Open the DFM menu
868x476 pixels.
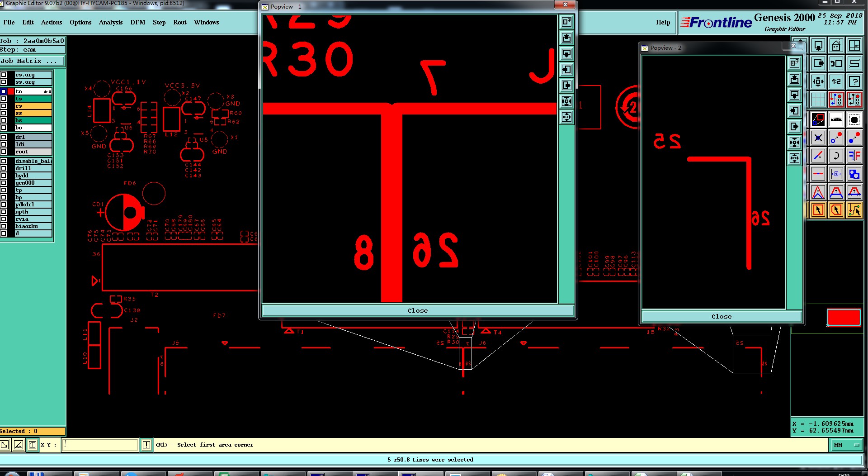(138, 22)
